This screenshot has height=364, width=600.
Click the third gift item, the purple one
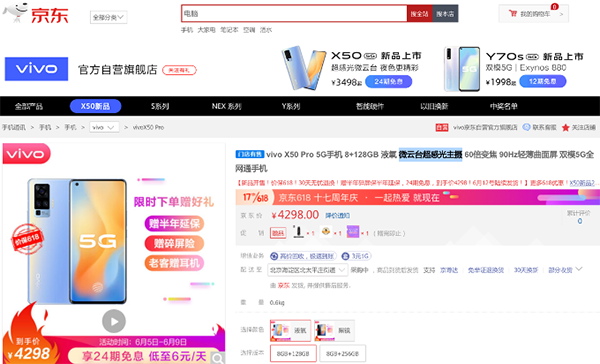coord(353,232)
